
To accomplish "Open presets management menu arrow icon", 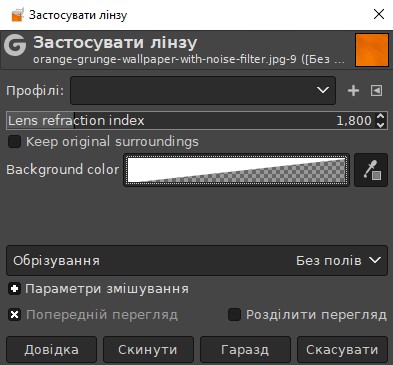I will pos(376,90).
